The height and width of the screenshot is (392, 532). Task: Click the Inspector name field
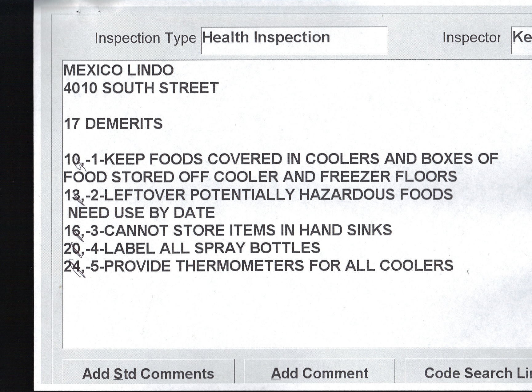522,40
